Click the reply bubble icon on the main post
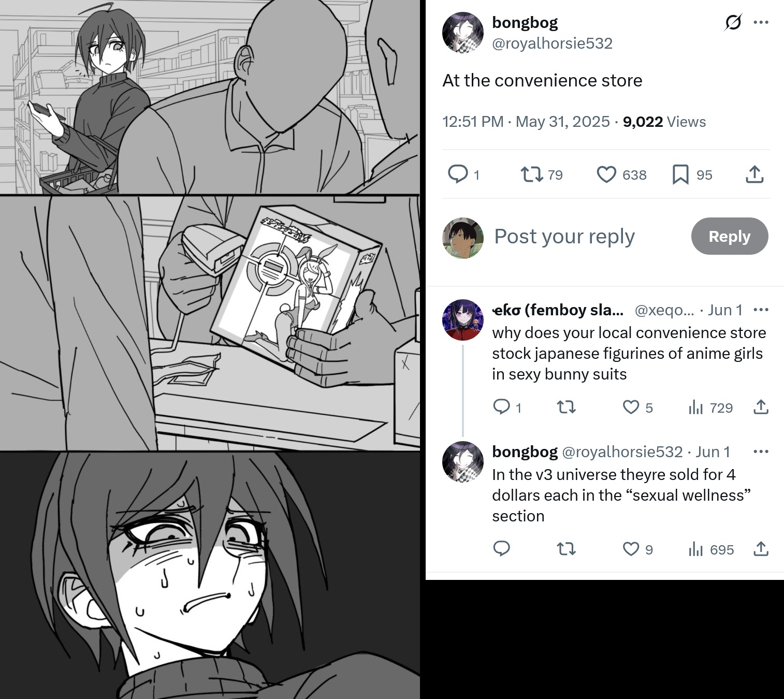 point(458,174)
